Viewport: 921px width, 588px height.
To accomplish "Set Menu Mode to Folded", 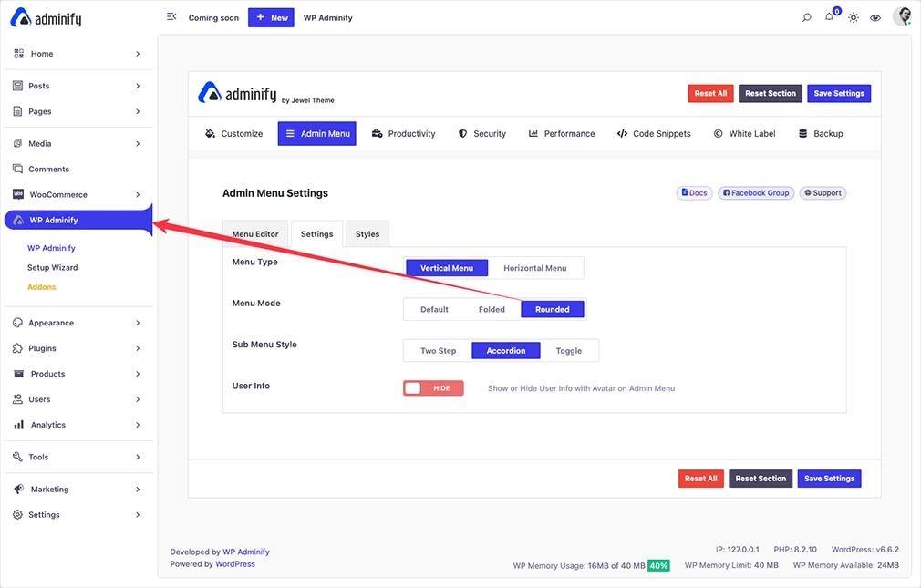I will [492, 310].
